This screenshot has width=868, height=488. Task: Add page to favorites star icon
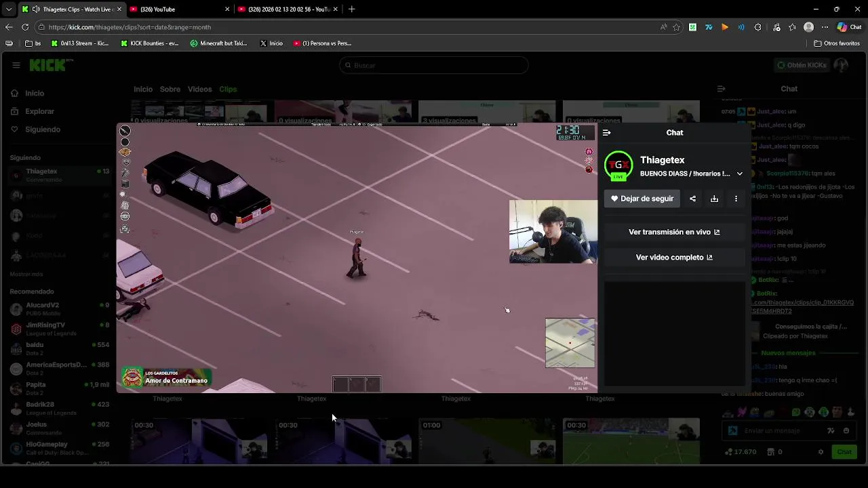(x=676, y=27)
